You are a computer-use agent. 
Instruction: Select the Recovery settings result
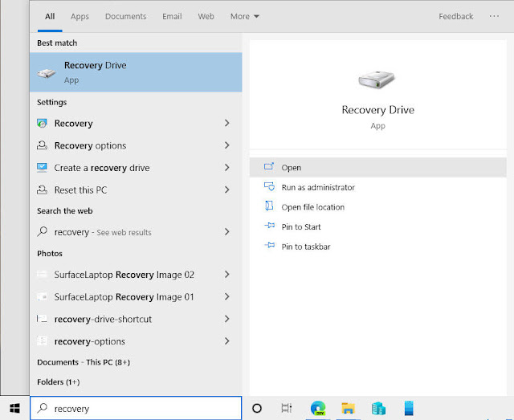[x=136, y=124]
